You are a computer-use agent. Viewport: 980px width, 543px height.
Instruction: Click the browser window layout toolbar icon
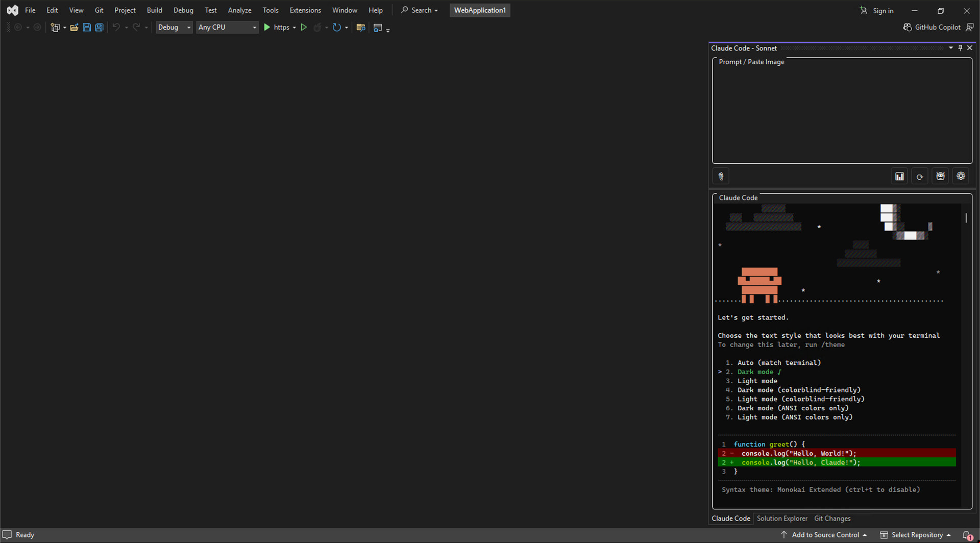378,28
